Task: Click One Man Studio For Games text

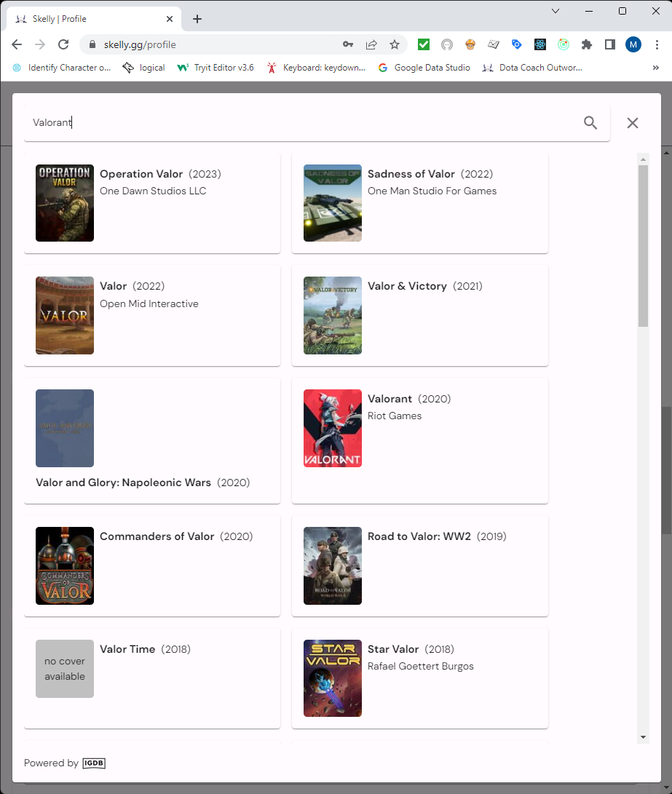Action: click(x=432, y=191)
